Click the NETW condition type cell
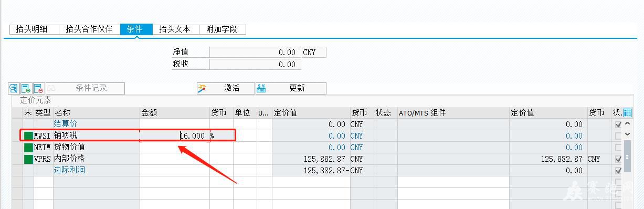 pyautogui.click(x=43, y=147)
